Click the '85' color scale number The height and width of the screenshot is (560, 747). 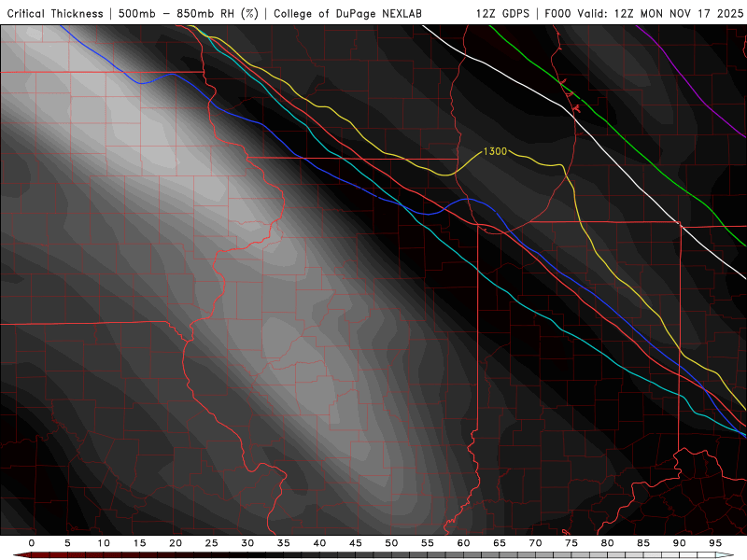pos(643,543)
